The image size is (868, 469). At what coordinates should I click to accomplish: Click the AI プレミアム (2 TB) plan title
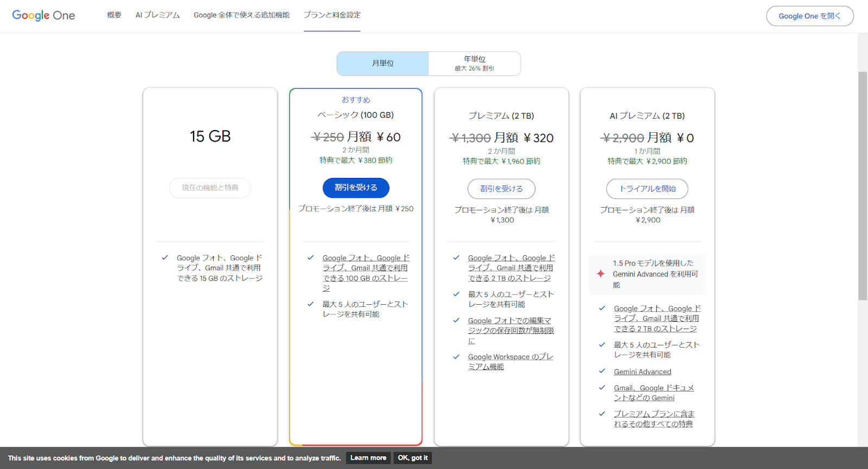click(647, 116)
